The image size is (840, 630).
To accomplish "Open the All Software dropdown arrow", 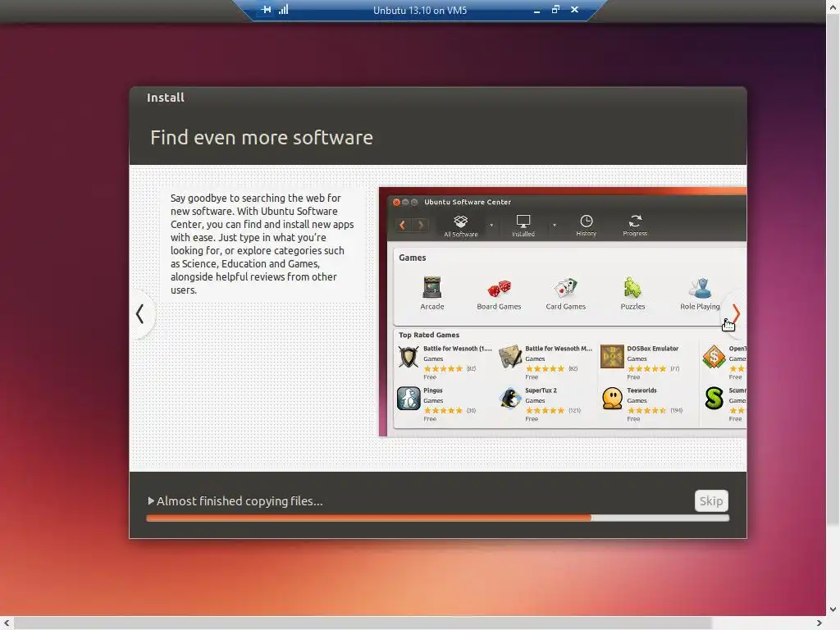I will point(491,225).
